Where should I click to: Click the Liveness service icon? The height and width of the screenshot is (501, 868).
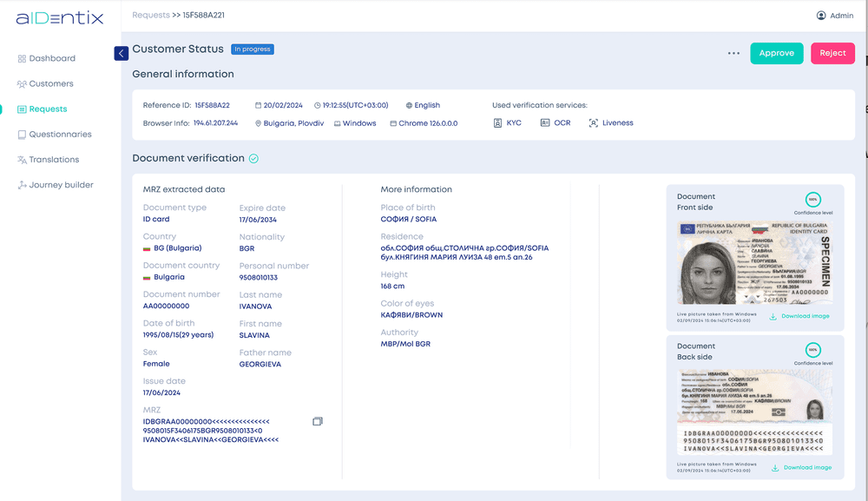(x=594, y=123)
